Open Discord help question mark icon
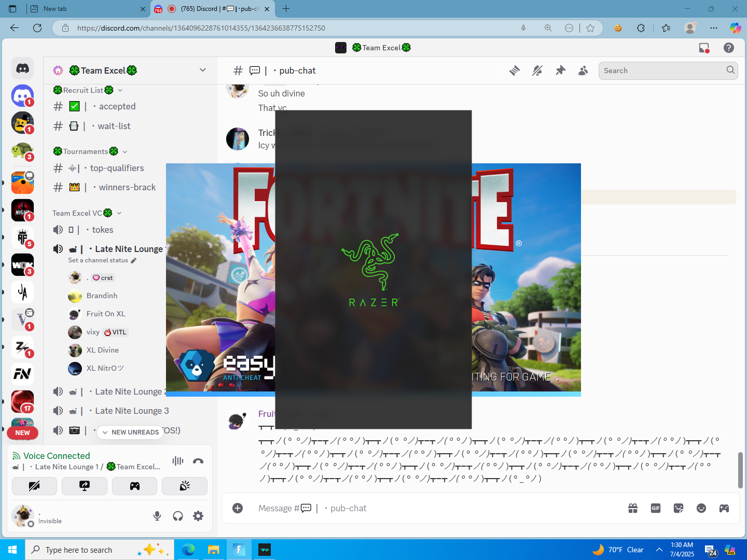 pyautogui.click(x=729, y=48)
